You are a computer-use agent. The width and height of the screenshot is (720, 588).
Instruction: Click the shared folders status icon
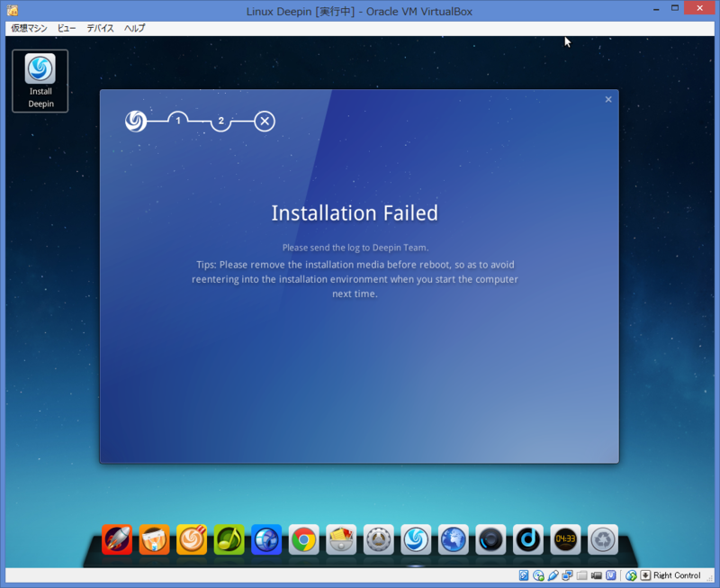581,575
